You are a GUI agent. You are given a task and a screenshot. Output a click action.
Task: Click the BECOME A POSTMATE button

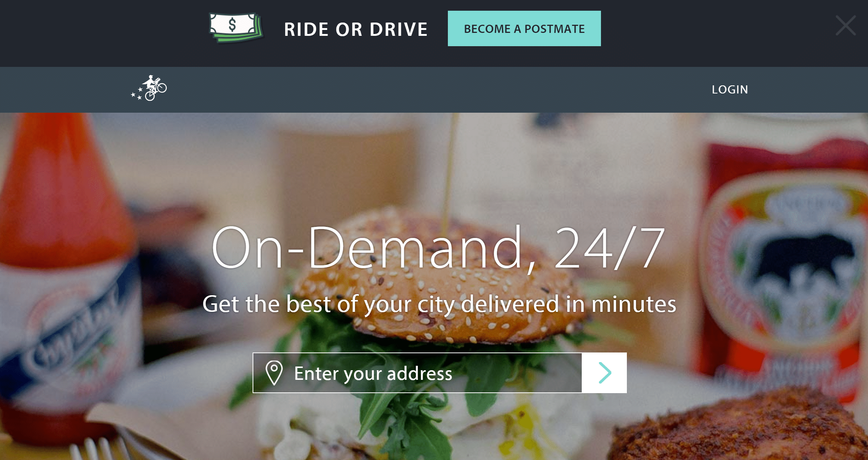[524, 28]
